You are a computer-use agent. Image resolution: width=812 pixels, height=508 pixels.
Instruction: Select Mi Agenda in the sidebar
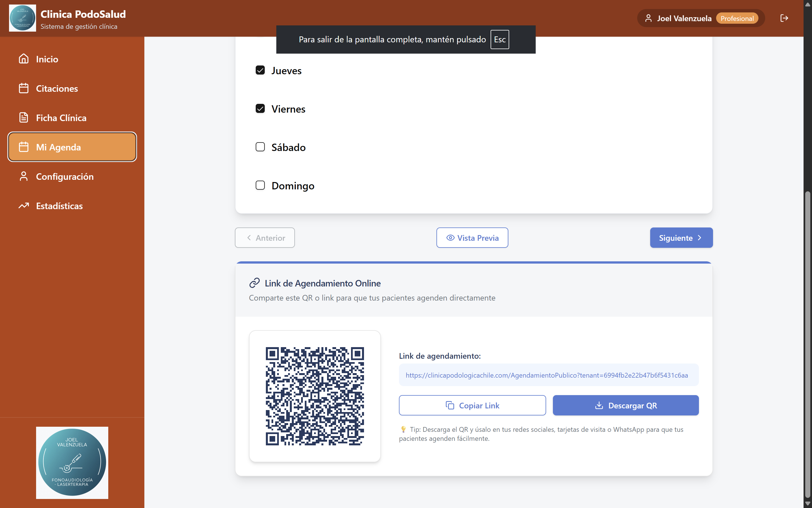[72, 147]
